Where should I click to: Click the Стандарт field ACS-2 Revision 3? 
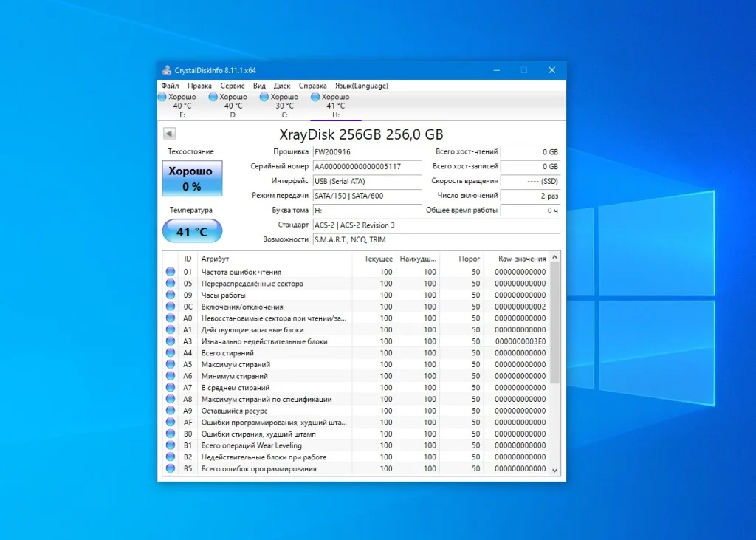pos(436,225)
